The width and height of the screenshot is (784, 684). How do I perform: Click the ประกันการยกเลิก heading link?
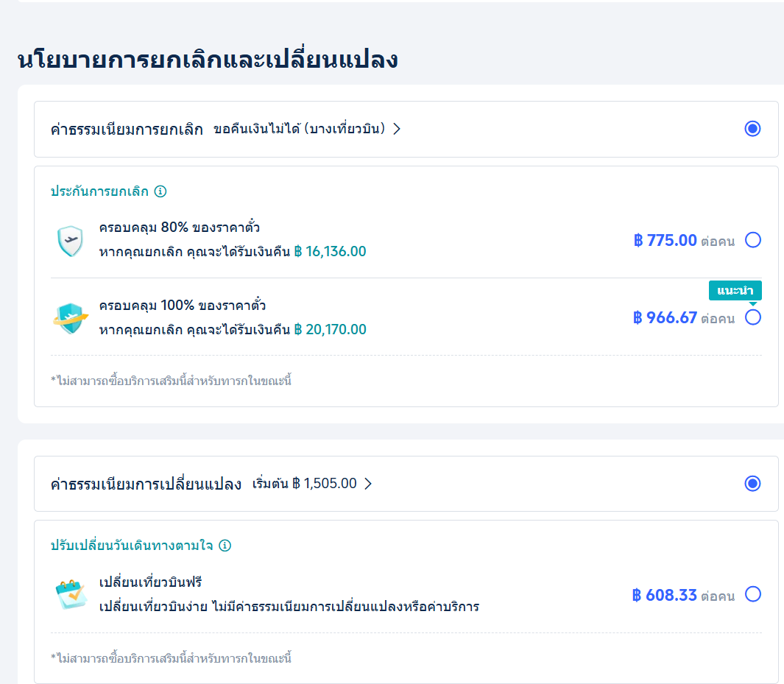tap(99, 191)
